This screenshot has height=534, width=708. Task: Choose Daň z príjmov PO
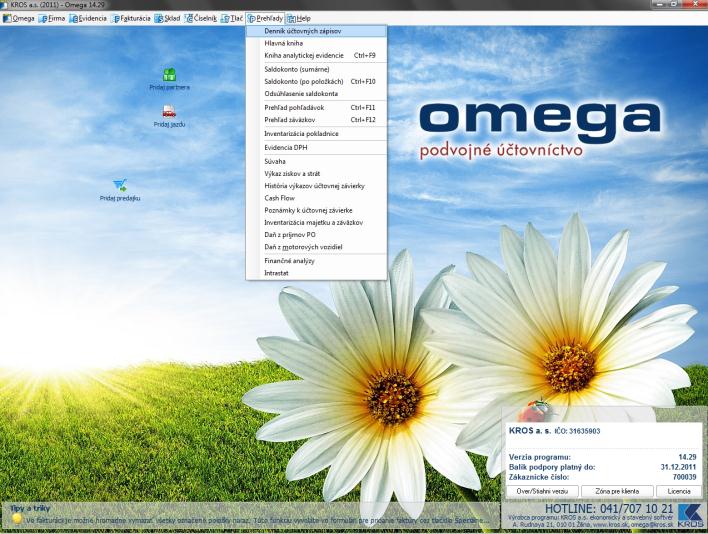tap(316, 235)
